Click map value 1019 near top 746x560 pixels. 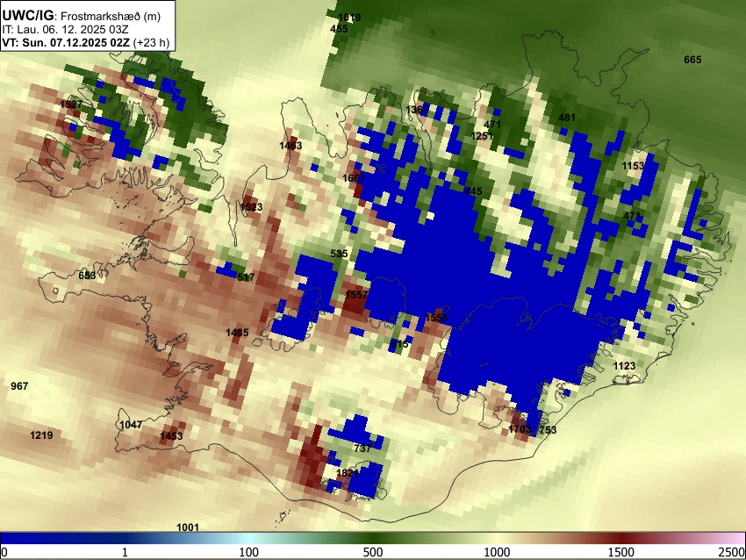point(349,18)
